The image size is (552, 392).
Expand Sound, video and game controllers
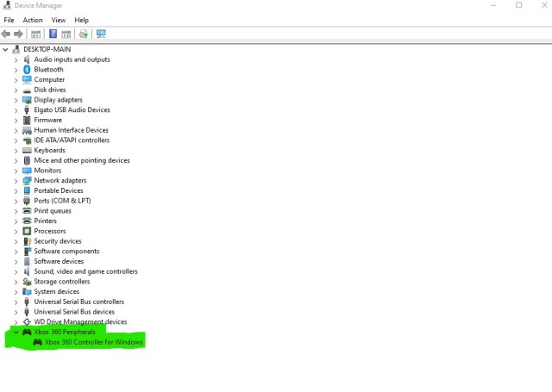16,271
